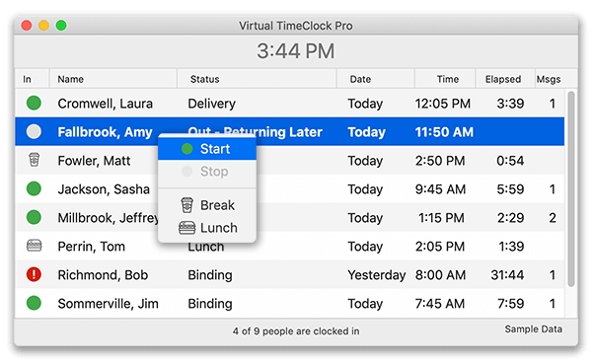Click message count 2 for Millbrook, Jeffrey
This screenshot has width=594, height=364.
553,218
